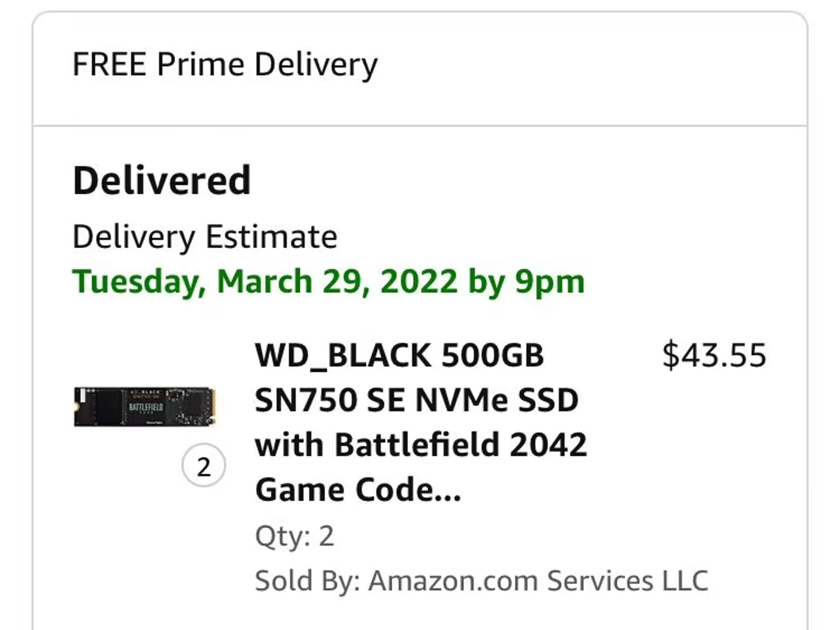Click the green Tuesday, March 29, 2022 date
This screenshot has width=840, height=630.
click(x=265, y=282)
